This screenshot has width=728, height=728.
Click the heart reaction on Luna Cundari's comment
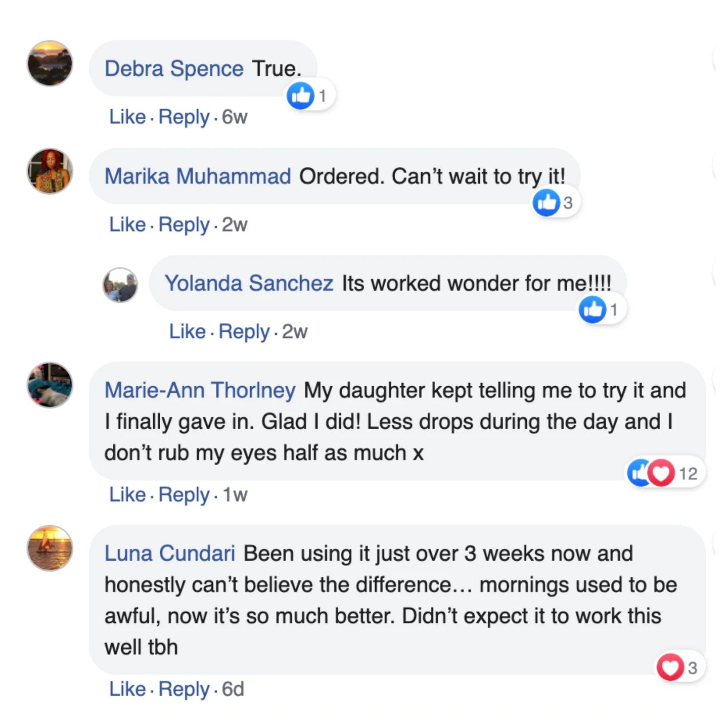(x=670, y=667)
